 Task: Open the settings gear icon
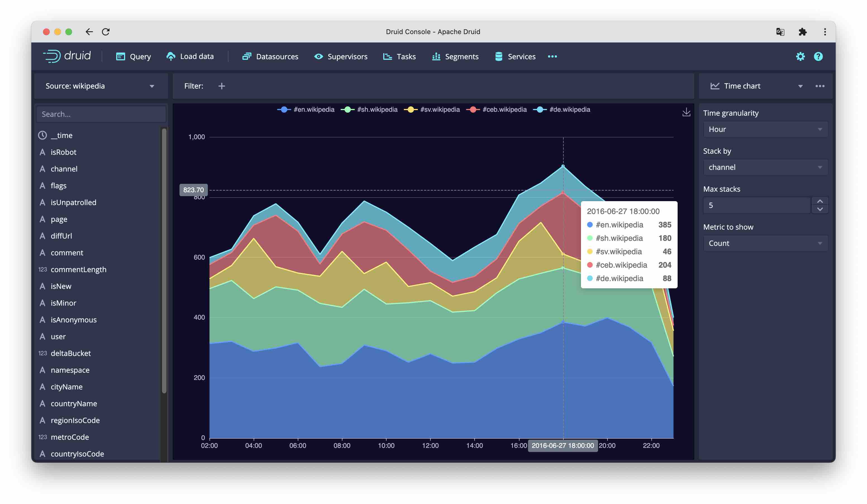(801, 56)
